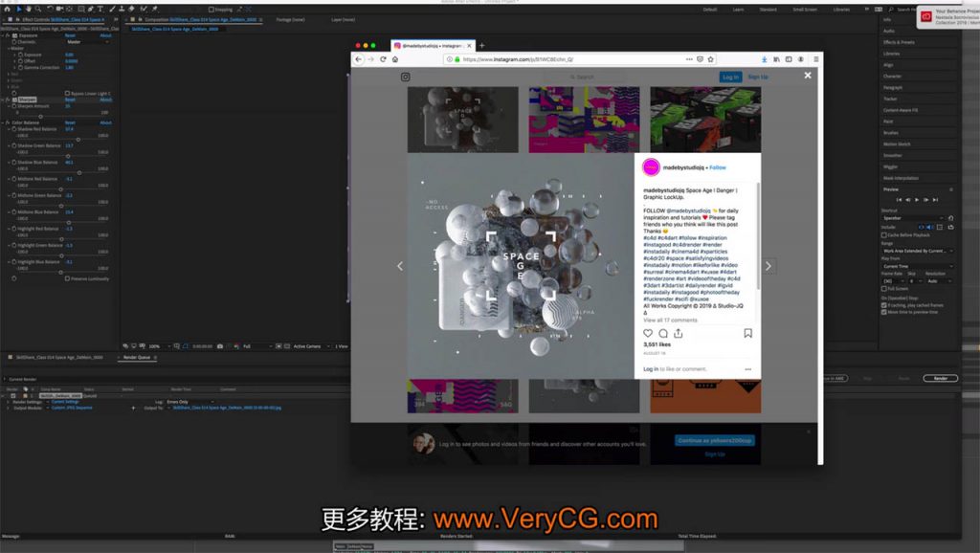Uncheck Move time to preview time
The height and width of the screenshot is (553, 980).
point(883,312)
